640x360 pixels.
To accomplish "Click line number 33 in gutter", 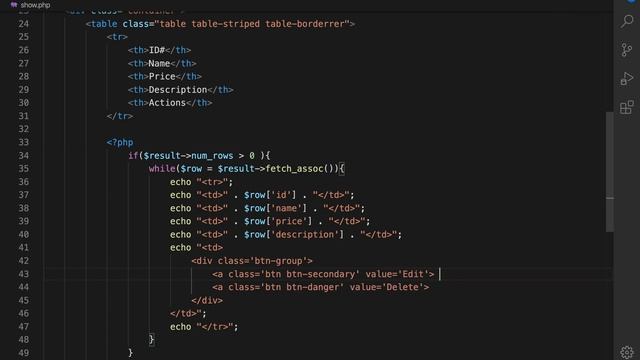I will point(24,142).
